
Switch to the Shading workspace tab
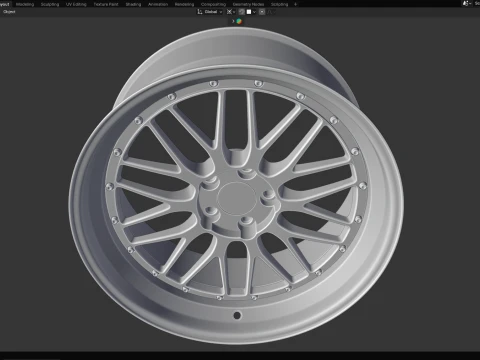(133, 4)
